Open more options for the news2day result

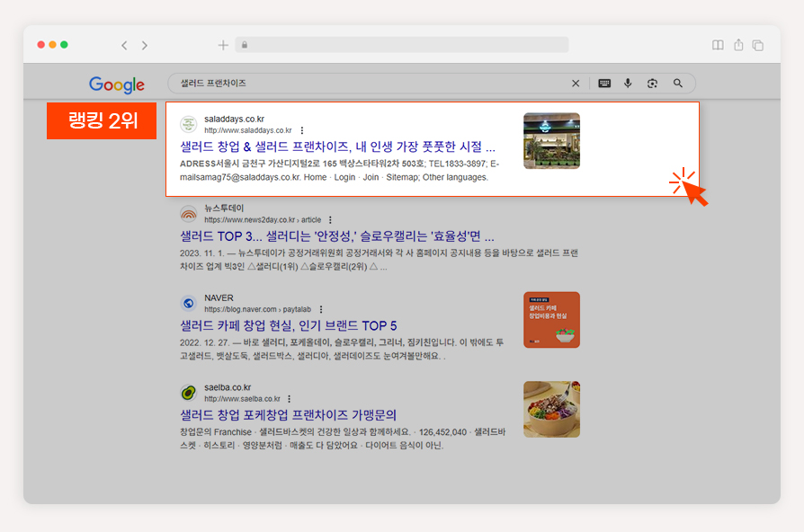point(330,220)
